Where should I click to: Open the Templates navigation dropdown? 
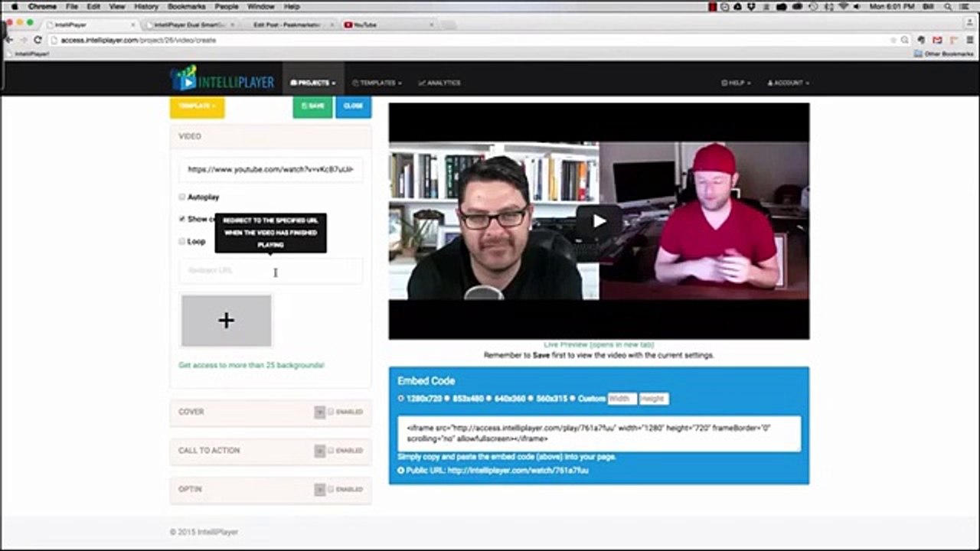click(x=377, y=83)
